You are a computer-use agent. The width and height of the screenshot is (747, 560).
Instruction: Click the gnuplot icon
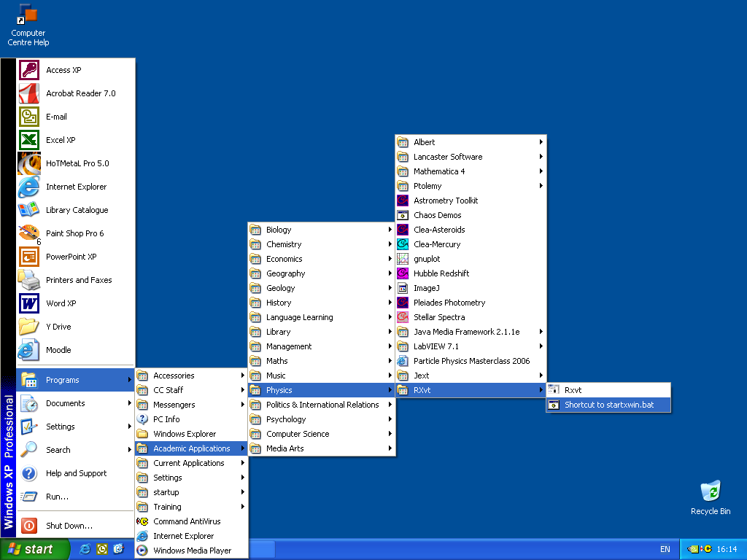[x=403, y=259]
